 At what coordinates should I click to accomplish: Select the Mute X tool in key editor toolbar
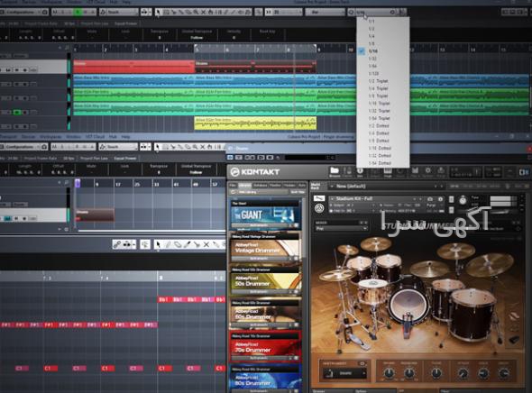[206, 244]
